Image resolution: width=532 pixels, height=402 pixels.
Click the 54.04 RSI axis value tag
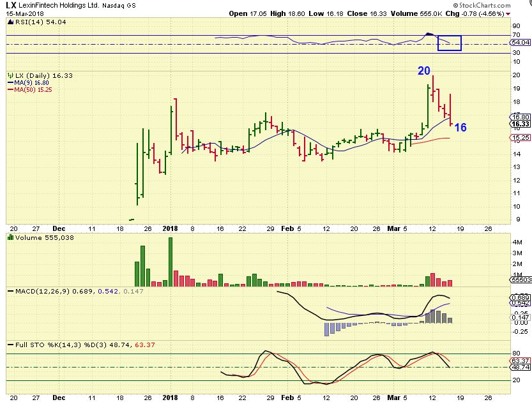coord(520,42)
